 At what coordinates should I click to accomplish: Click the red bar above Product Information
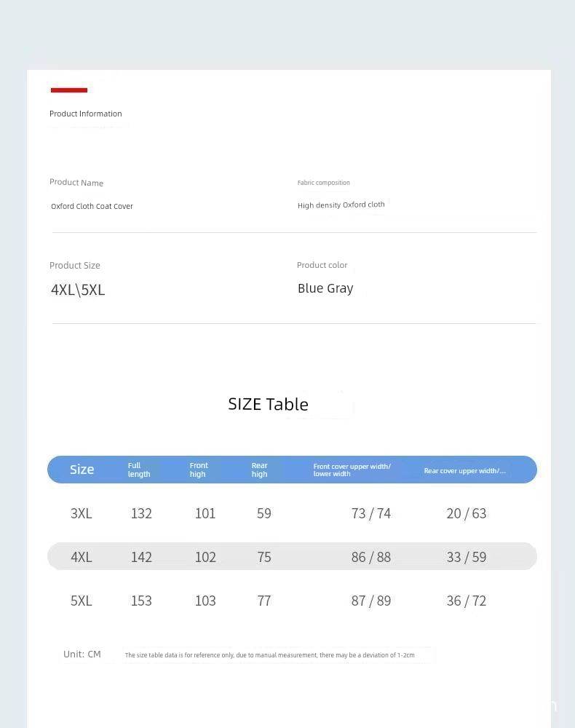69,90
